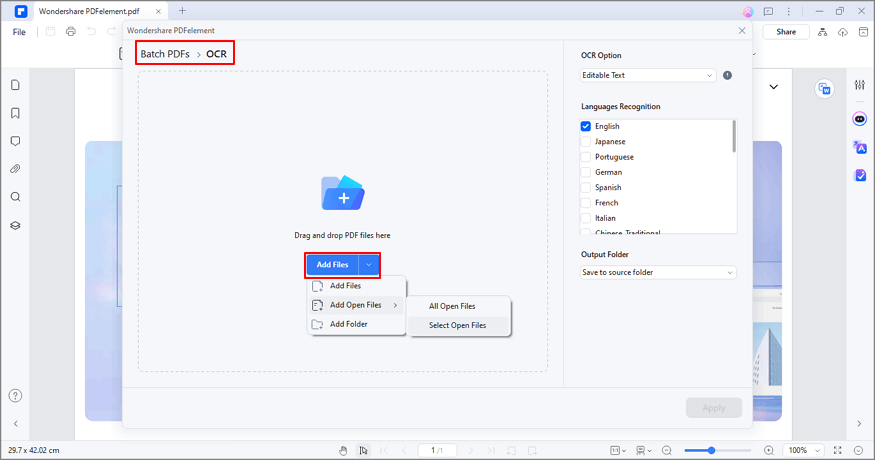The width and height of the screenshot is (875, 460).
Task: Select the hand tool in status bar
Action: (343, 451)
